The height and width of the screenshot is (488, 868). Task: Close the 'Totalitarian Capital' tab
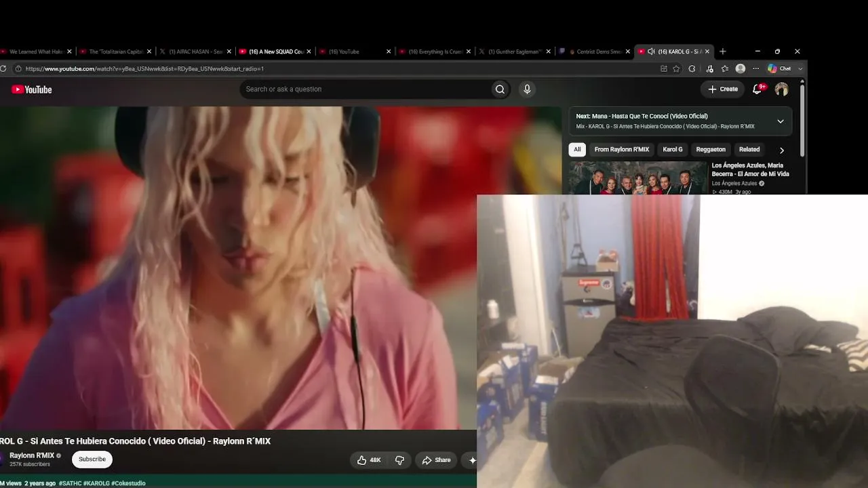tap(149, 52)
